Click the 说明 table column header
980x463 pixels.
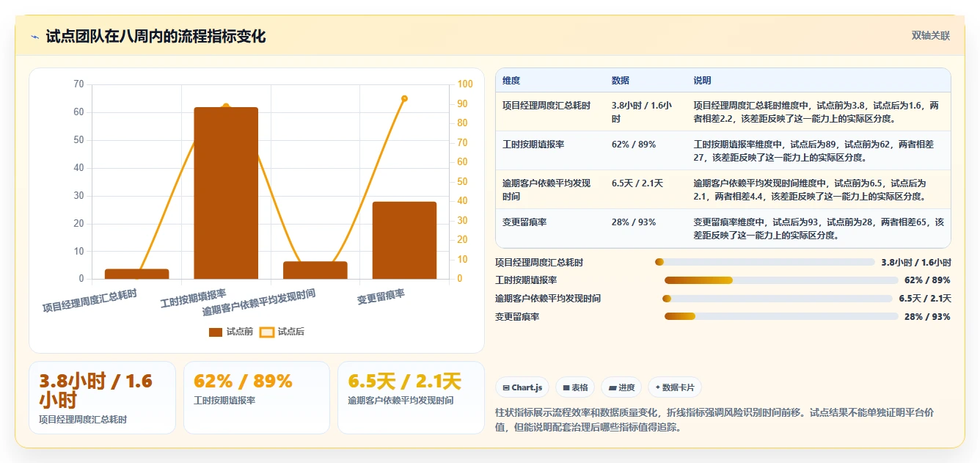pos(703,81)
